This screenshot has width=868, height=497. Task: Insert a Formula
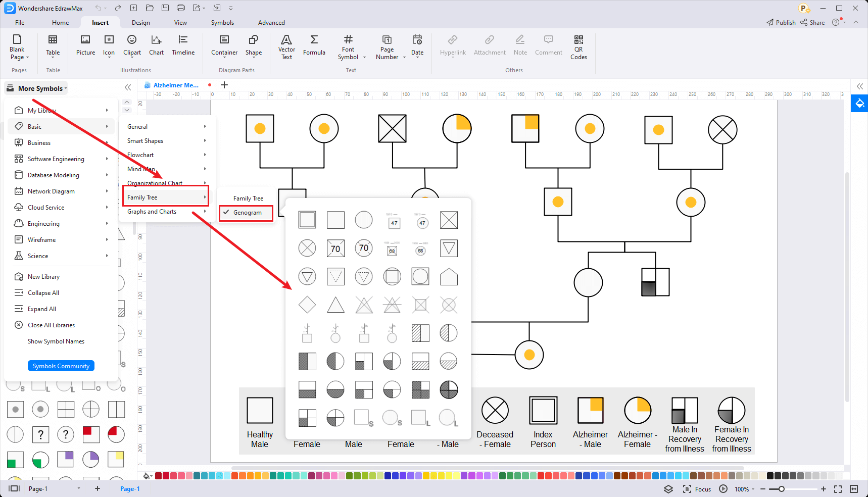314,46
